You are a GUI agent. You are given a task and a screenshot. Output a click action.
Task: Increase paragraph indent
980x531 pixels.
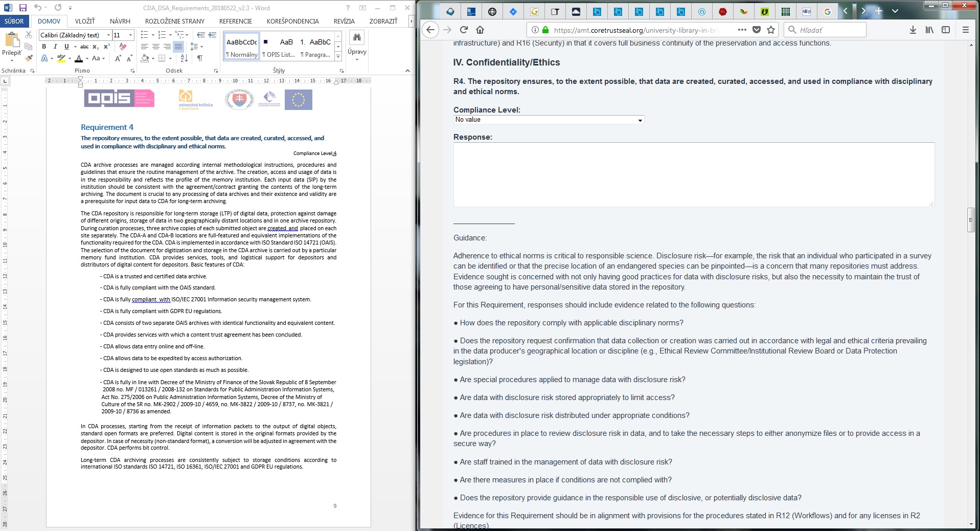tap(212, 35)
